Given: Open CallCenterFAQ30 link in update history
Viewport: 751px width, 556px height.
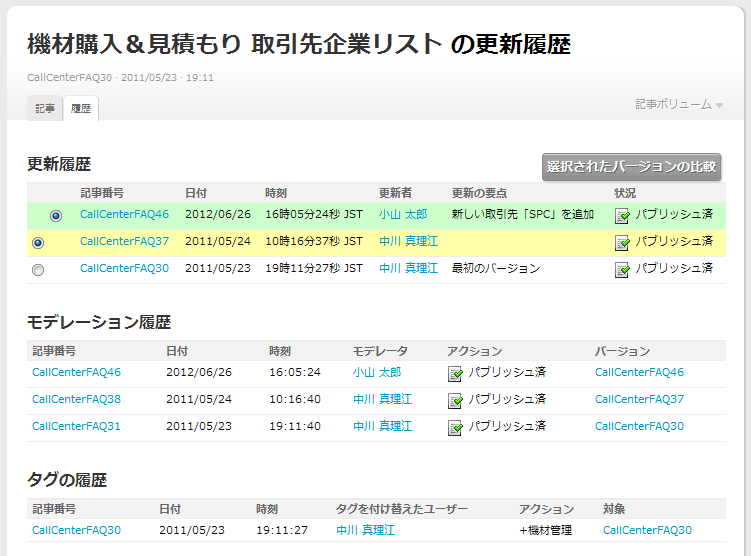Looking at the screenshot, I should 124,268.
